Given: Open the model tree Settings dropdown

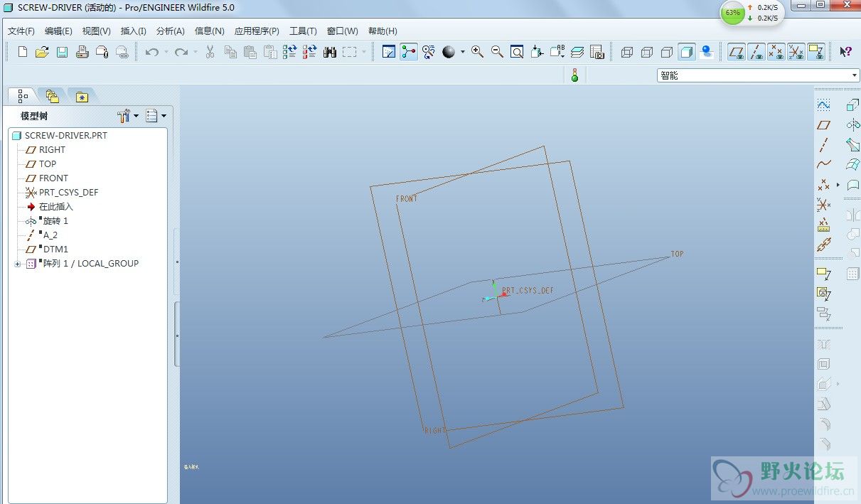Looking at the screenshot, I should pos(128,116).
